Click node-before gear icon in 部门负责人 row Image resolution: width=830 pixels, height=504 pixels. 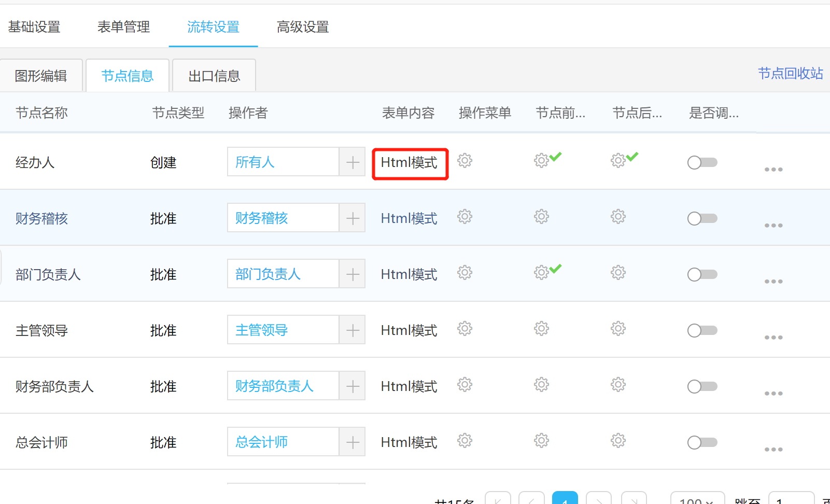point(541,273)
